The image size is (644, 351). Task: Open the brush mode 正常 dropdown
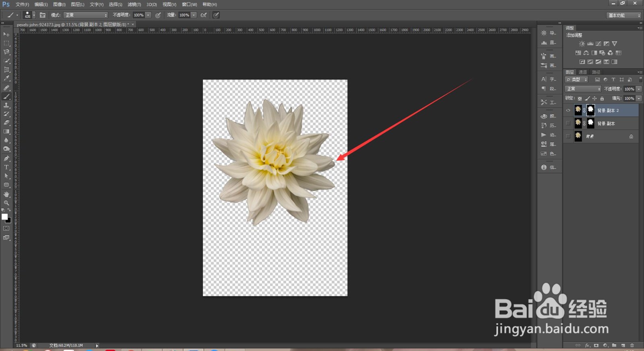click(86, 15)
